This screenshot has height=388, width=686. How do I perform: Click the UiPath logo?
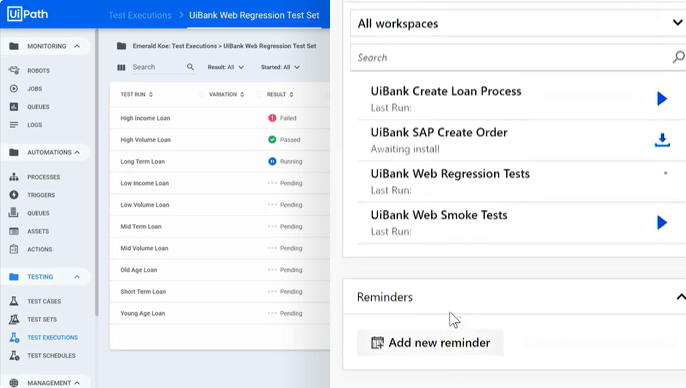(27, 14)
